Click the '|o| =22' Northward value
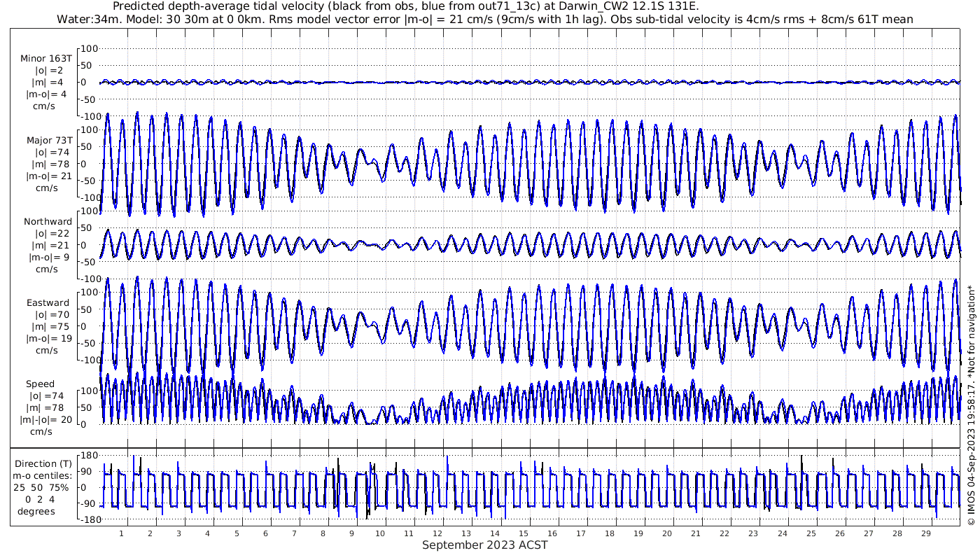 (52, 233)
